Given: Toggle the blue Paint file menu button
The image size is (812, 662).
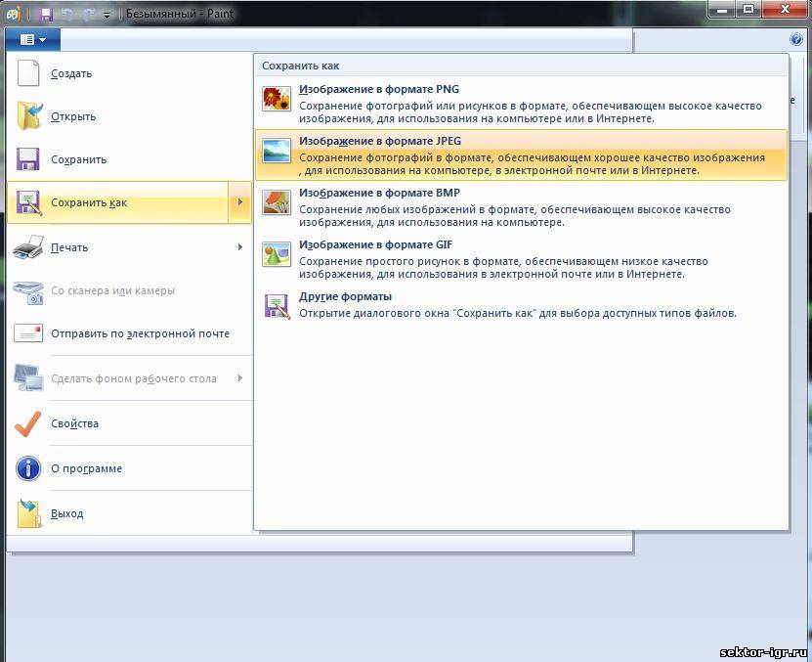Looking at the screenshot, I should coord(33,39).
